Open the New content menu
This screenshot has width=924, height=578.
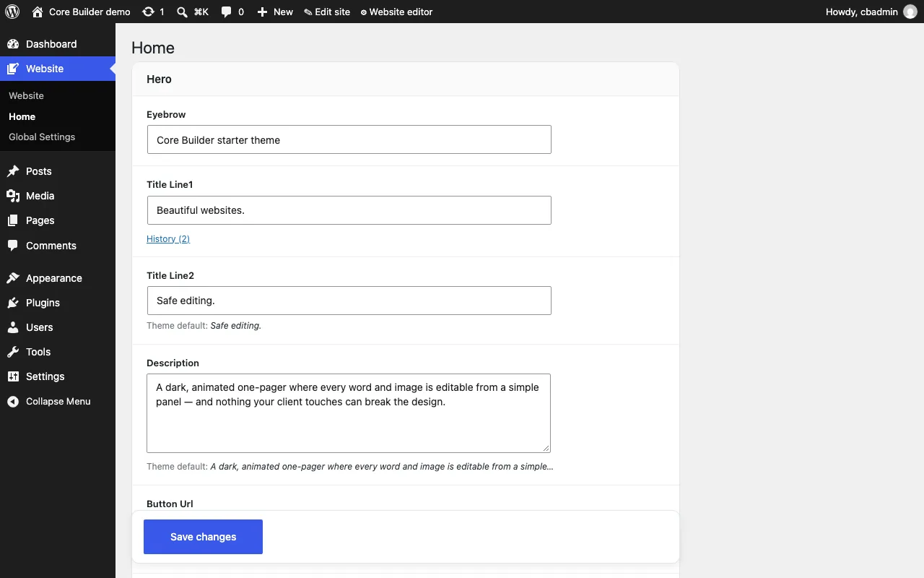click(275, 12)
